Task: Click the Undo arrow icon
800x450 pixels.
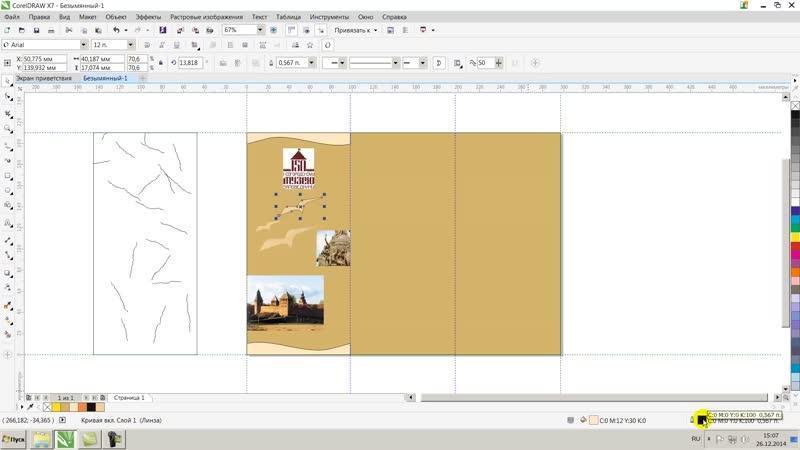Action: 115,30
